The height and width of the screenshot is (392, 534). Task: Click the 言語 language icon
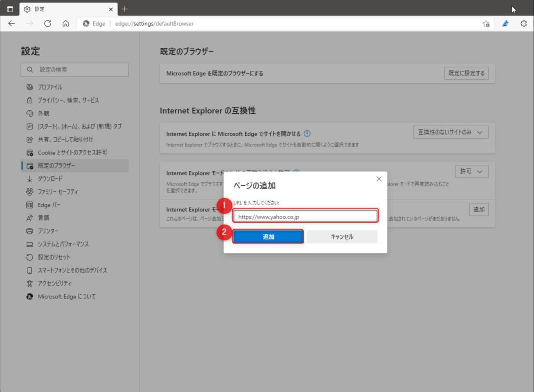[x=29, y=218]
